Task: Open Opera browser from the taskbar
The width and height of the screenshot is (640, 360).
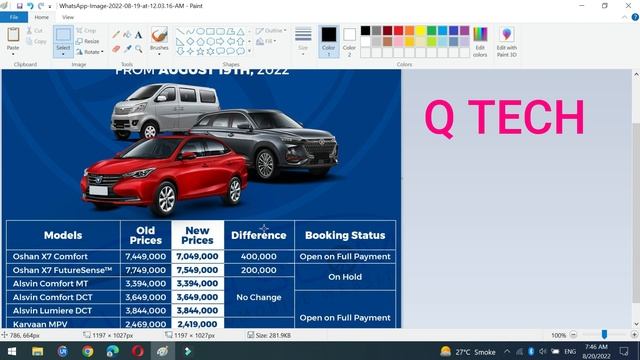Action: click(x=138, y=351)
